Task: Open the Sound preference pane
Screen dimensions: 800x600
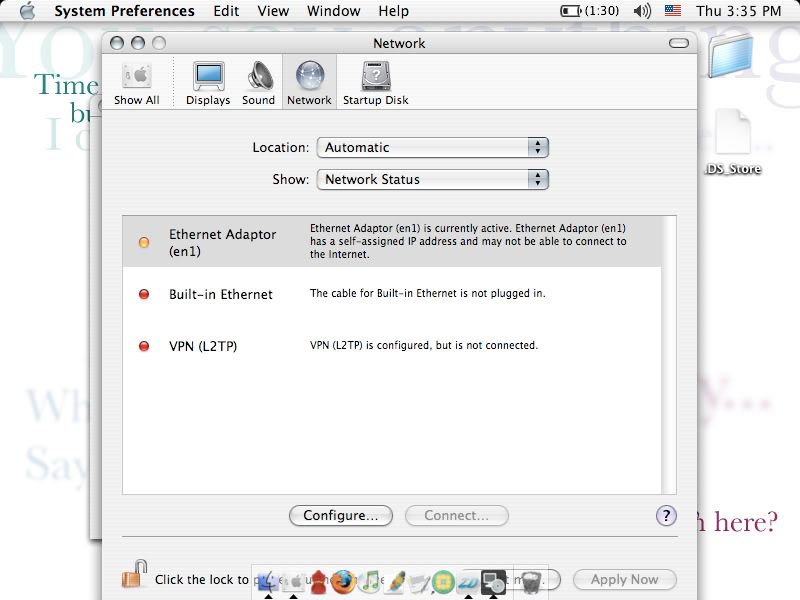Action: (x=259, y=83)
